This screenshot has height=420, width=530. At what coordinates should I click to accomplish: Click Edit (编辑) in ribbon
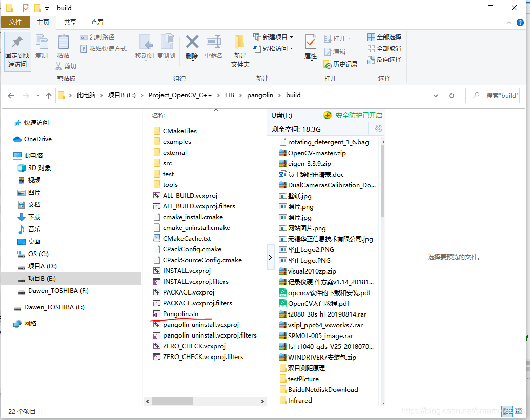pyautogui.click(x=335, y=51)
